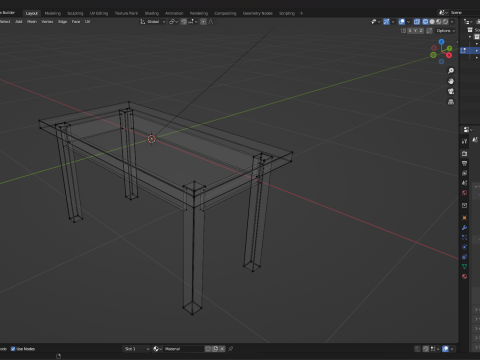Open the Modeling workspace tab
Viewport: 480px width, 360px height.
tap(53, 13)
